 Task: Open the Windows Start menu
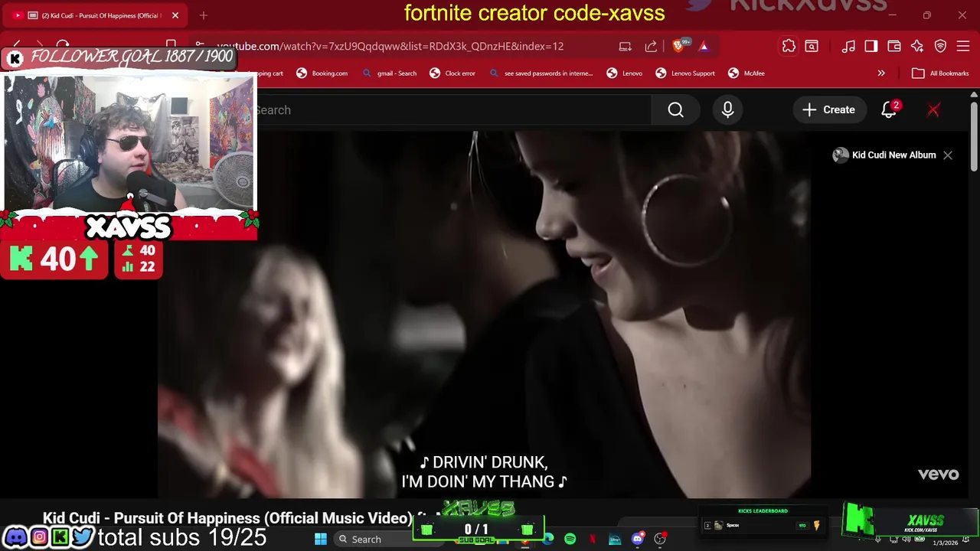[x=321, y=540]
